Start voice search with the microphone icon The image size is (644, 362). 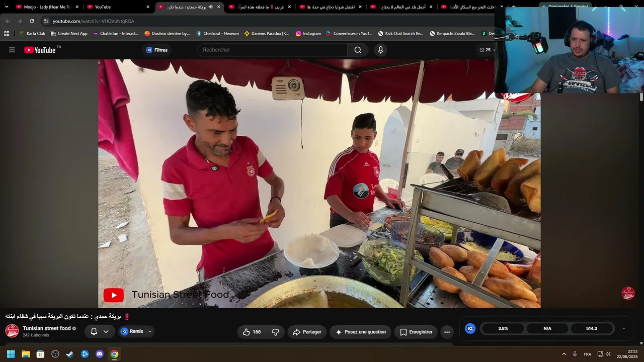coord(380,50)
